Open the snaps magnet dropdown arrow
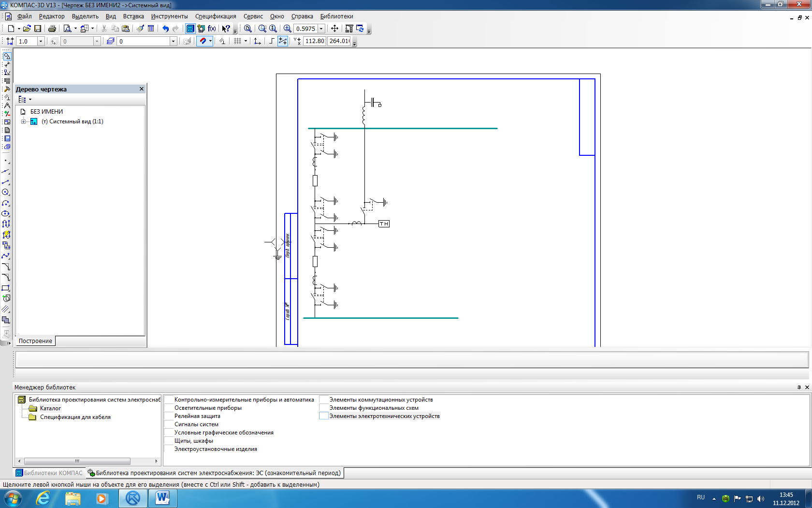 (x=210, y=41)
